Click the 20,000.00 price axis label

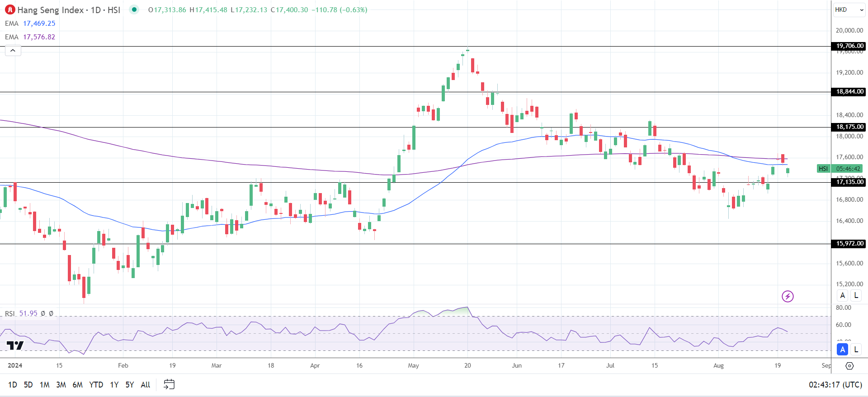849,30
